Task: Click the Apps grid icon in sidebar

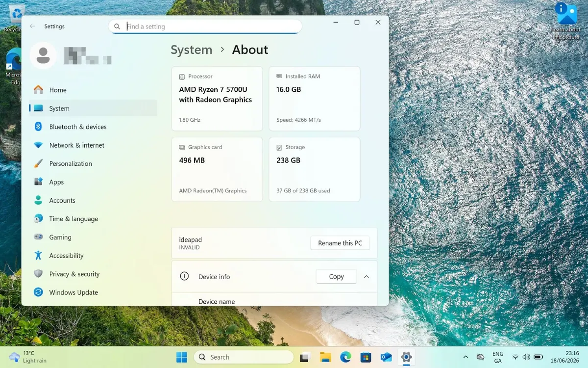Action: [38, 182]
